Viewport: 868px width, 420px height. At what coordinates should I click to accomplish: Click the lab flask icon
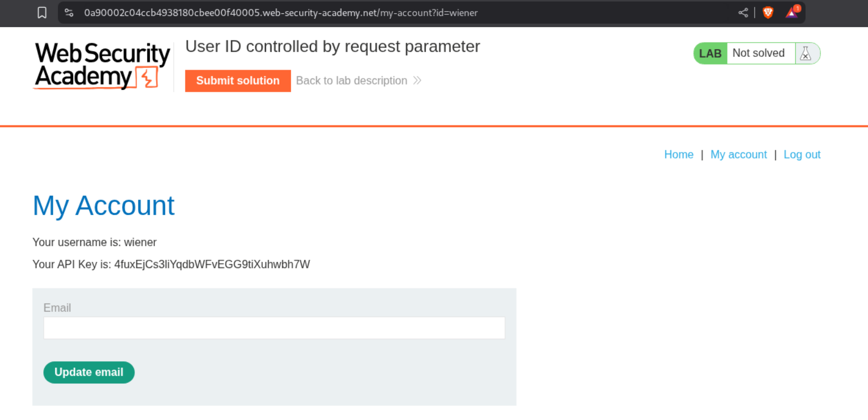(805, 54)
